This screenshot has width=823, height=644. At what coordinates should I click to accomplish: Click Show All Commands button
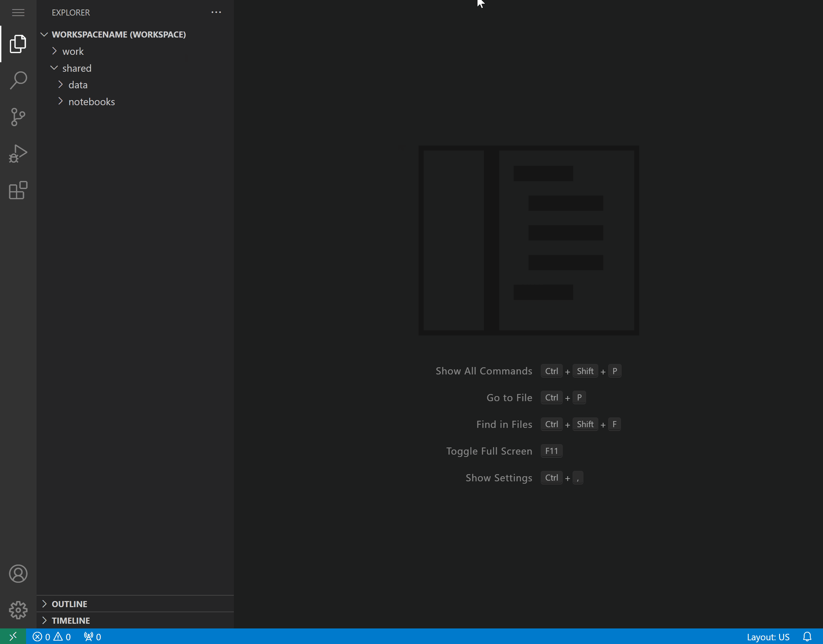484,370
